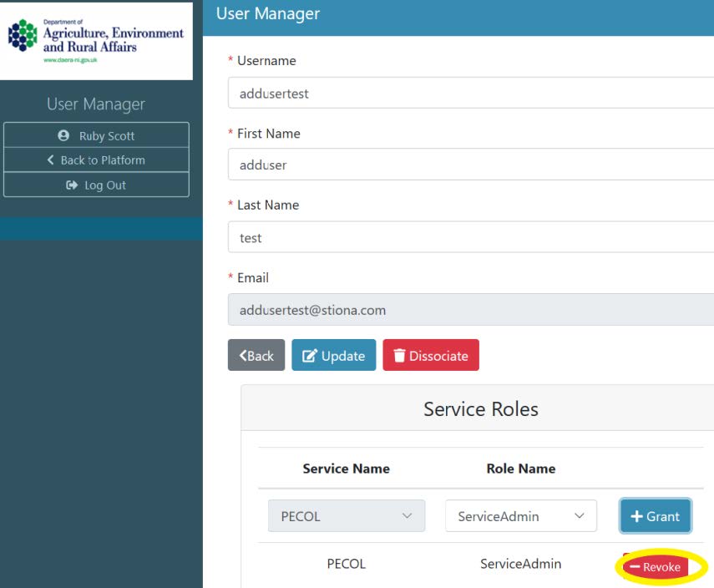Click the minus icon on the Revoke button
Screen dimensions: 714x588
coord(636,566)
